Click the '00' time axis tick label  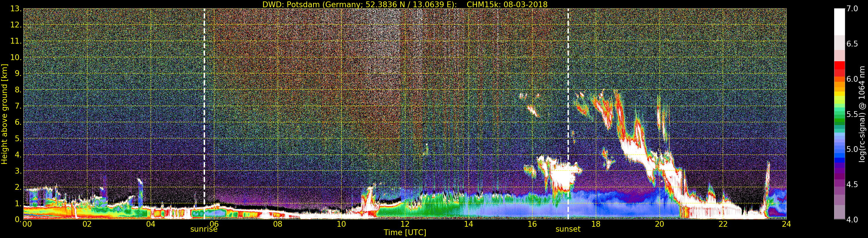(x=27, y=224)
